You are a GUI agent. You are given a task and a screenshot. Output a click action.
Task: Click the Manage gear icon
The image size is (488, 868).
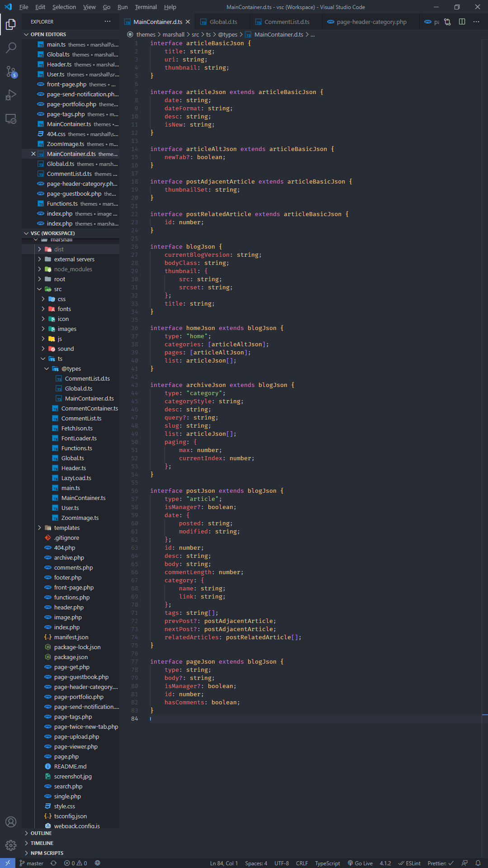click(11, 845)
